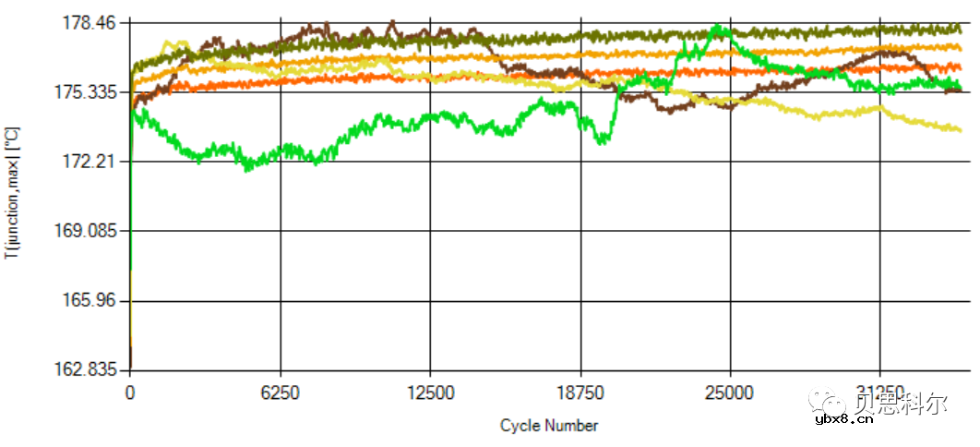Click the 18750 x-axis tick label
The height and width of the screenshot is (447, 980).
click(x=580, y=391)
